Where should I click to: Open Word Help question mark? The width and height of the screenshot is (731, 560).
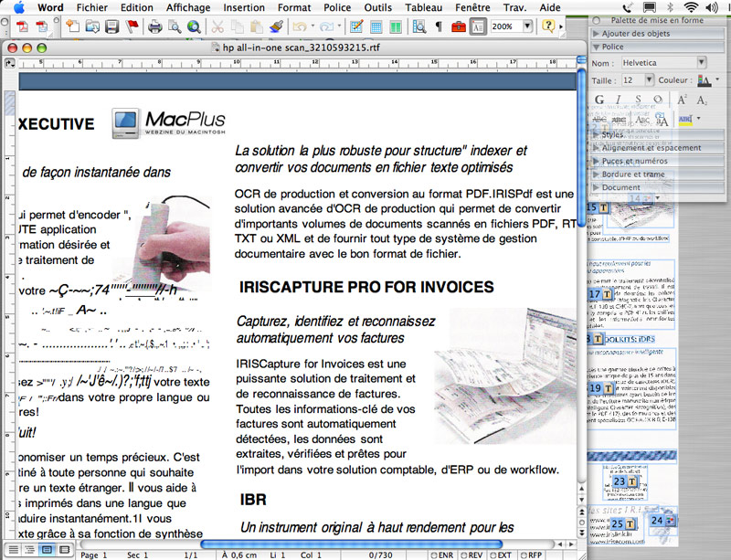(548, 26)
